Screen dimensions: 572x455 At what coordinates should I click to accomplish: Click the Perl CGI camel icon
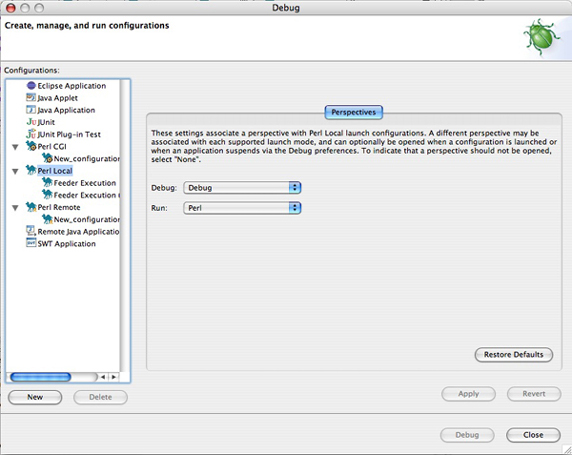(31, 146)
